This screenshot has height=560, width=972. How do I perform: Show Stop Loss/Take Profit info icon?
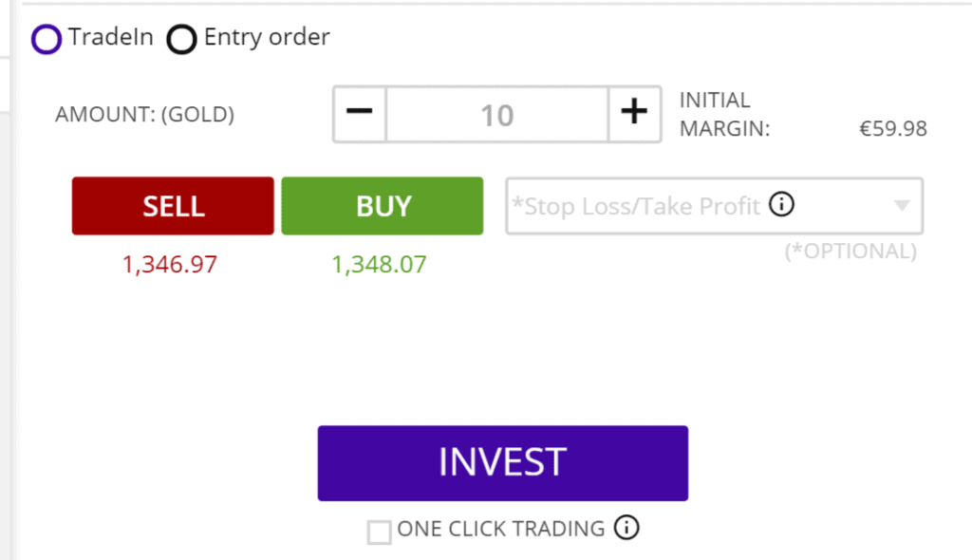point(782,204)
